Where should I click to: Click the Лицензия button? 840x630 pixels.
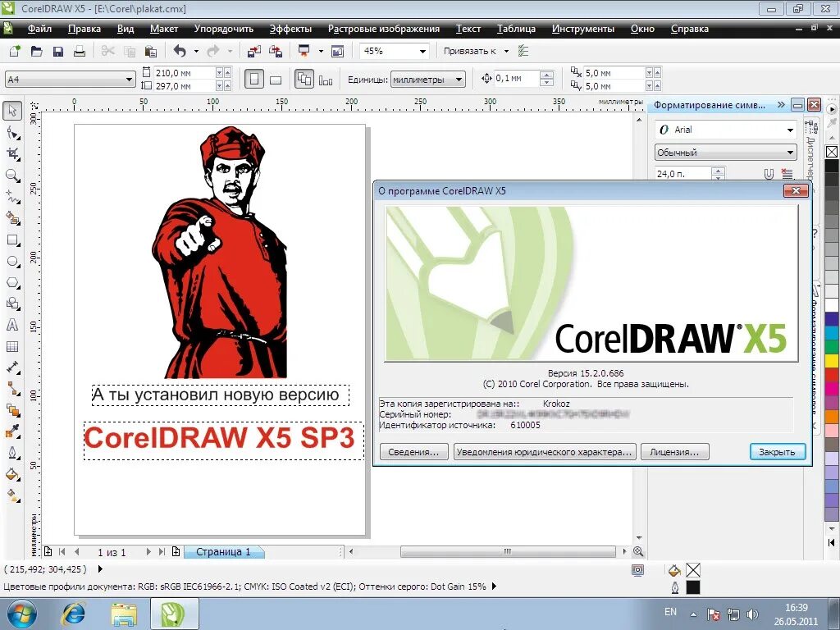click(x=674, y=451)
